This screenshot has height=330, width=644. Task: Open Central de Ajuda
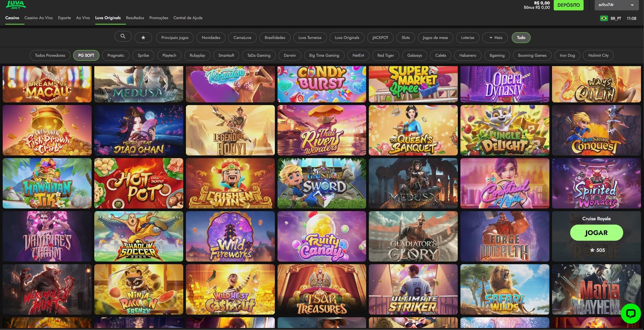coord(188,18)
